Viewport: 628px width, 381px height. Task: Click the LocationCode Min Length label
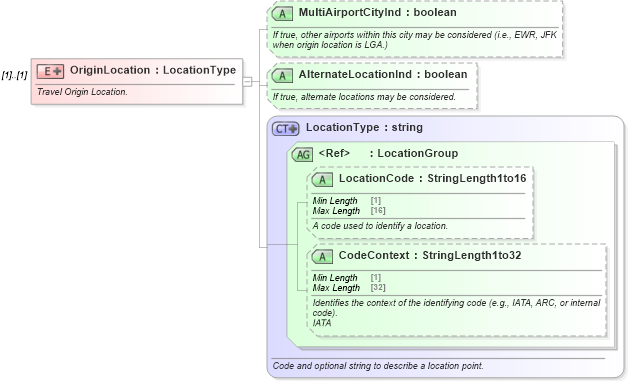coord(335,201)
